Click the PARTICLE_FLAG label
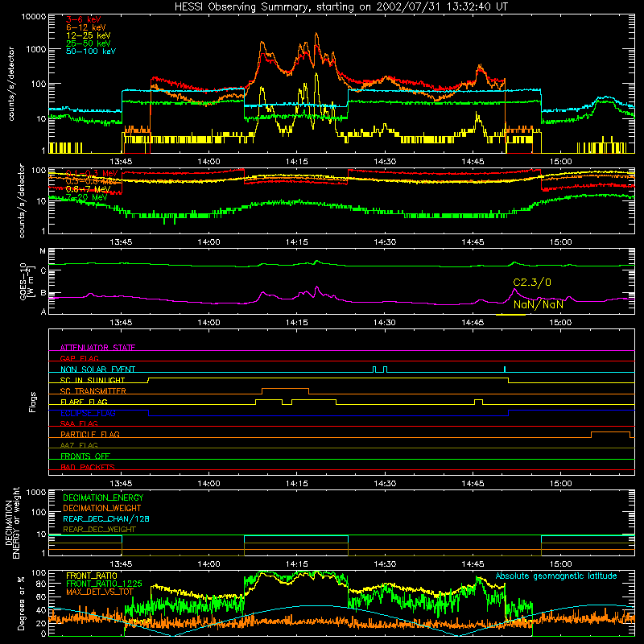644x644 pixels. [x=90, y=434]
